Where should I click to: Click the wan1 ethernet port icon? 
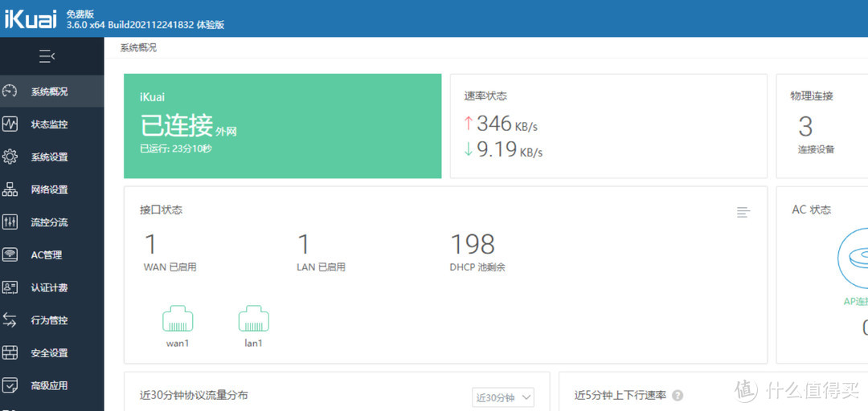coord(178,319)
